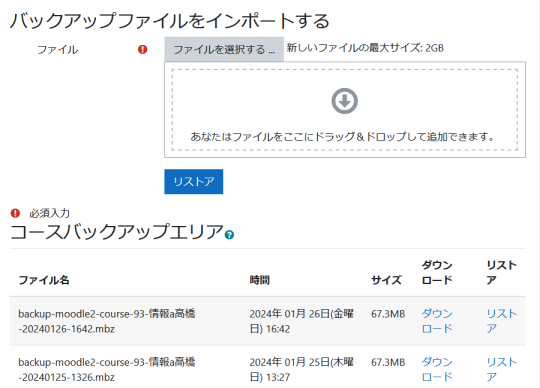Viewport: 540px width, 388px height.
Task: Click time cell 2024年 01月 25日 13:27
Action: [301, 369]
